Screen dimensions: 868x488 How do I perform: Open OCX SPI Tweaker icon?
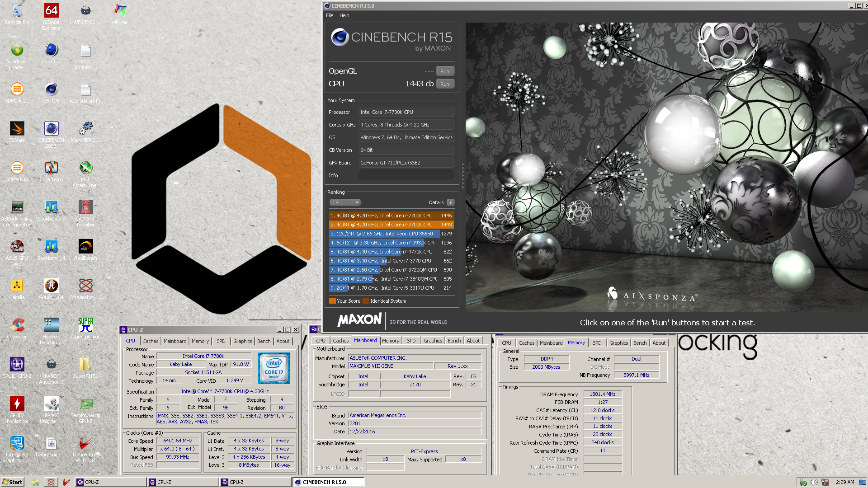(85, 214)
